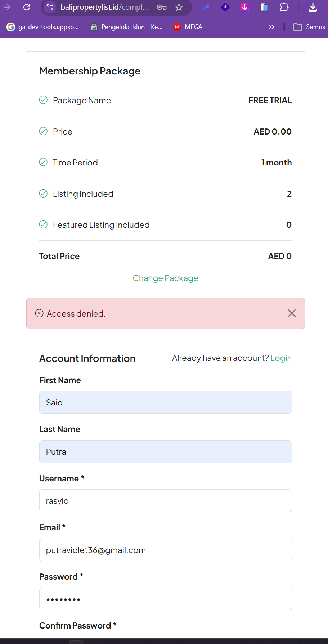Click the Username field containing rasyid
The height and width of the screenshot is (644, 328).
166,501
